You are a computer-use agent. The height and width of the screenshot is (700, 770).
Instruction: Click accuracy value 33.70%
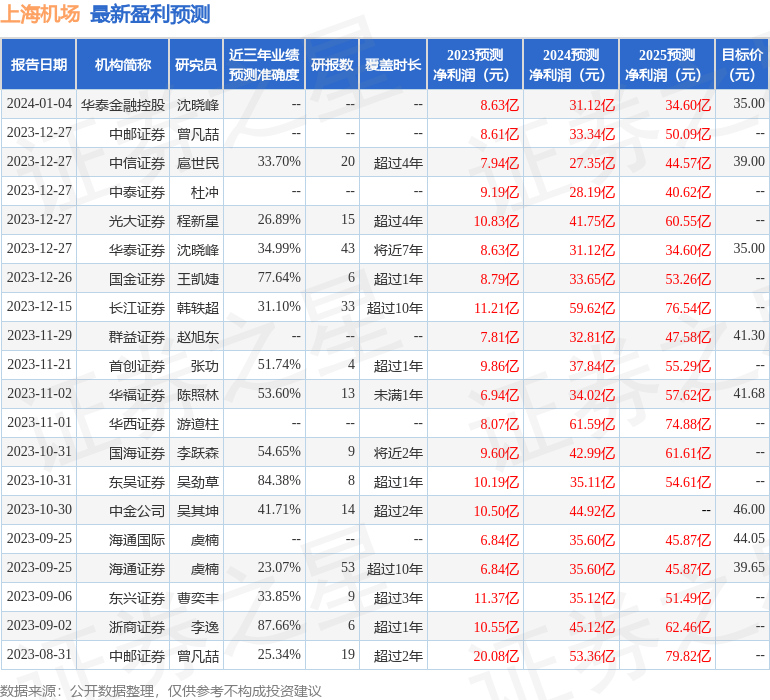[x=279, y=162]
